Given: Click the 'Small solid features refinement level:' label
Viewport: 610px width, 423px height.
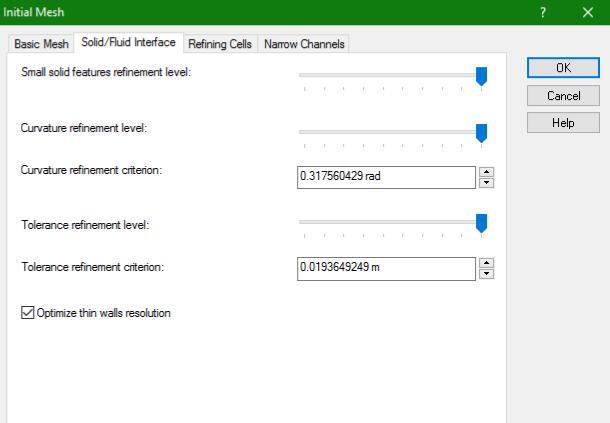Looking at the screenshot, I should click(106, 72).
